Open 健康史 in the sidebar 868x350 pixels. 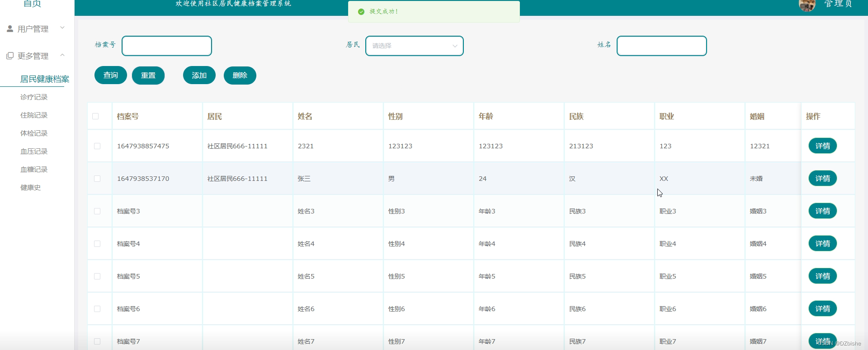[x=30, y=188]
